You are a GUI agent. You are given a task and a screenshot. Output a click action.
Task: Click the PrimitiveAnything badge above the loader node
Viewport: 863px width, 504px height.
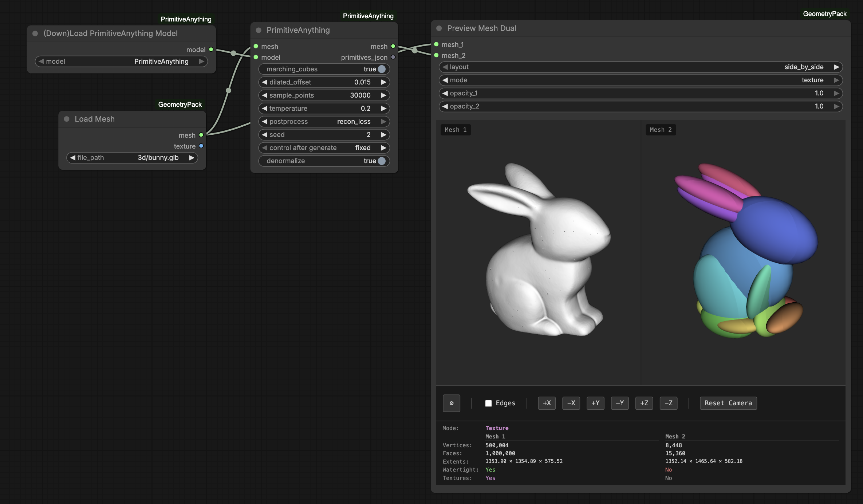click(x=186, y=19)
